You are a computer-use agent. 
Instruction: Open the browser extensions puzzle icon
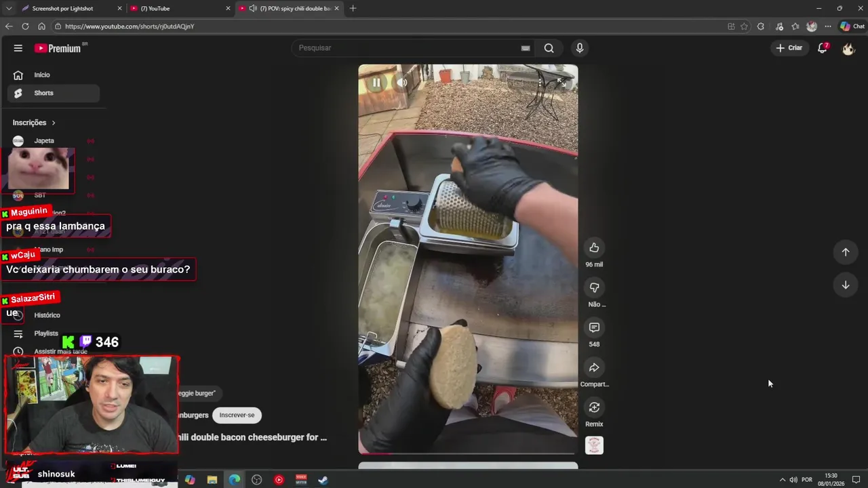tap(760, 26)
